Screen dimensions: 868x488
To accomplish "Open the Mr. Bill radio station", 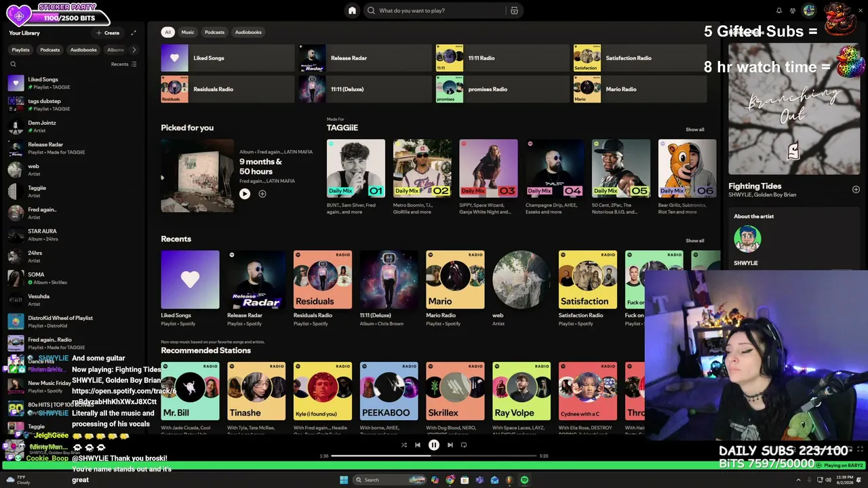I will coord(190,391).
